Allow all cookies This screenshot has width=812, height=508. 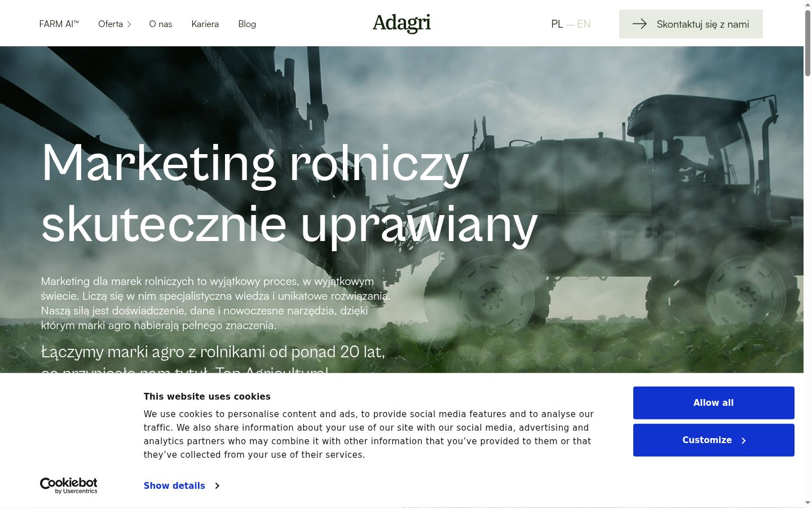(714, 402)
